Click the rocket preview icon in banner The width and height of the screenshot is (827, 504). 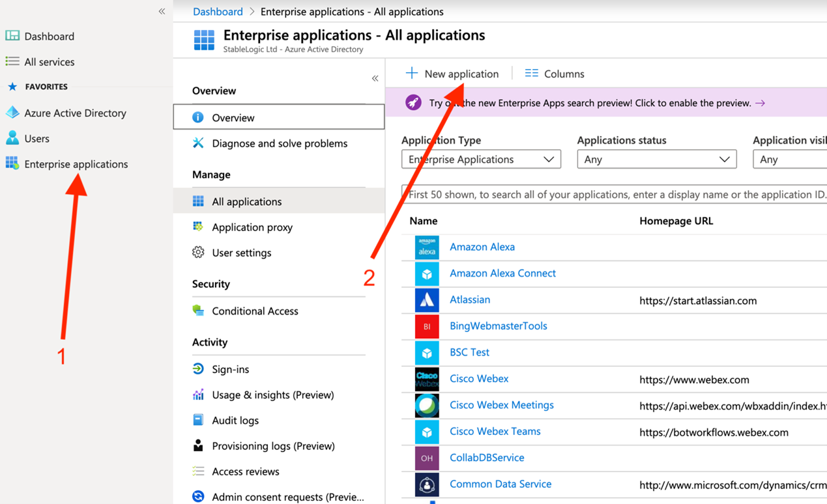pyautogui.click(x=413, y=103)
